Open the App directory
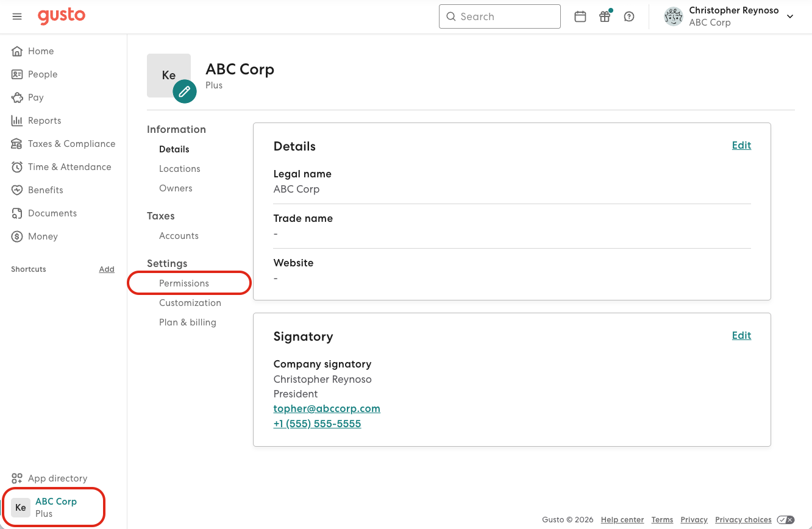 pos(49,478)
